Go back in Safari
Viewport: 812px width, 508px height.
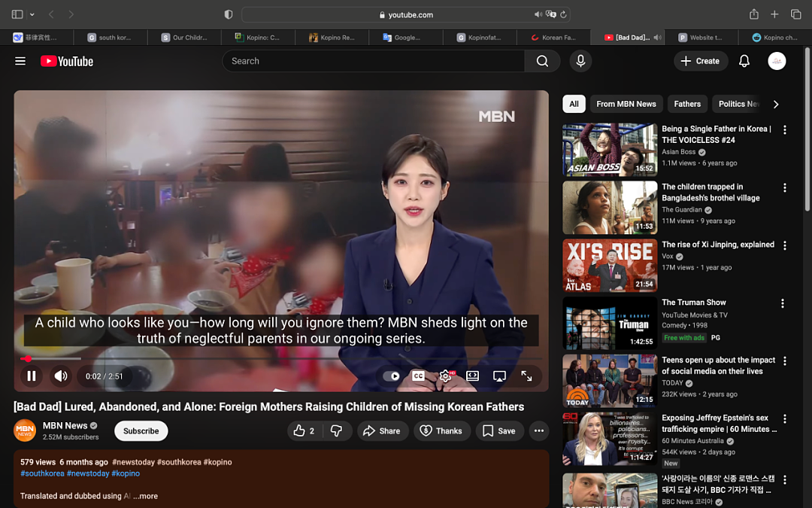pos(51,14)
